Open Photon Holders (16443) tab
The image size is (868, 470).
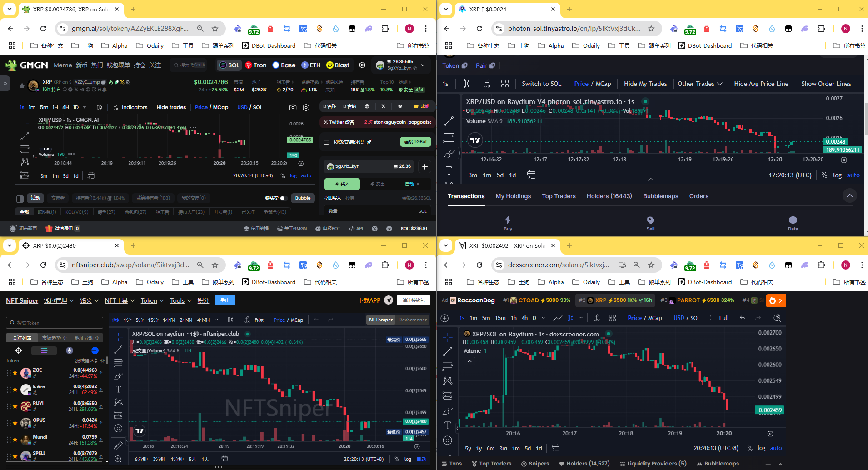609,196
